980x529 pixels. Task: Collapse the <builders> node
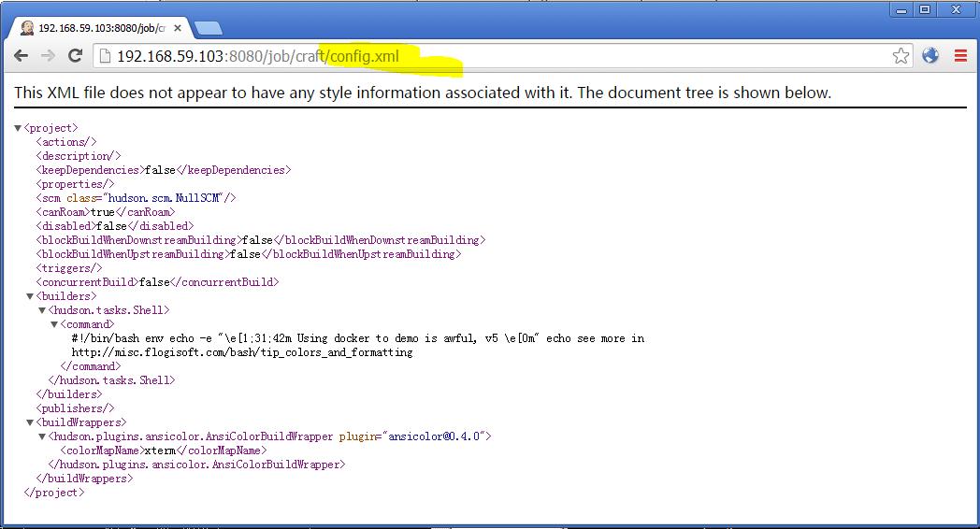[x=30, y=296]
